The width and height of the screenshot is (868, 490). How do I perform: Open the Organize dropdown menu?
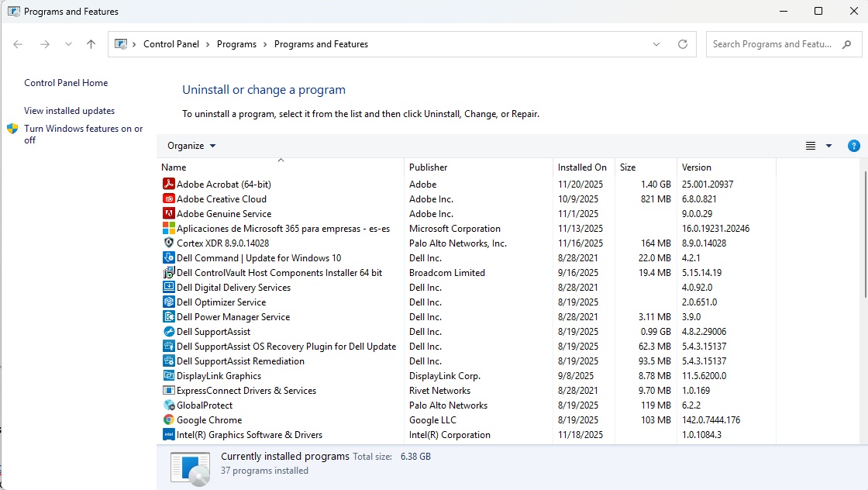(x=190, y=145)
